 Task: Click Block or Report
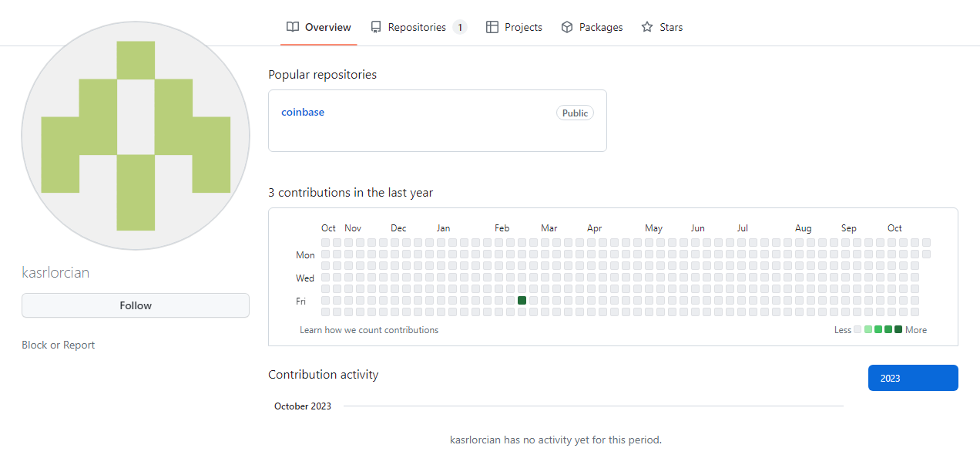click(x=58, y=345)
